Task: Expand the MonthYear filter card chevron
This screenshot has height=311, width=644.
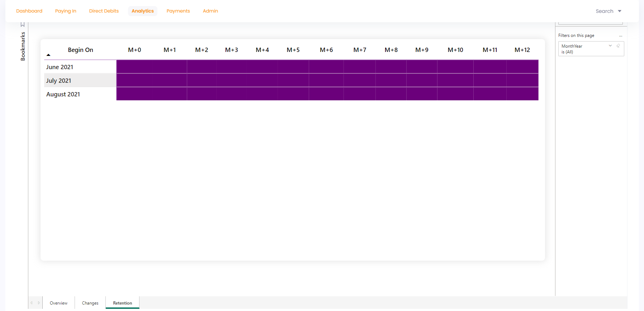Action: pos(610,46)
